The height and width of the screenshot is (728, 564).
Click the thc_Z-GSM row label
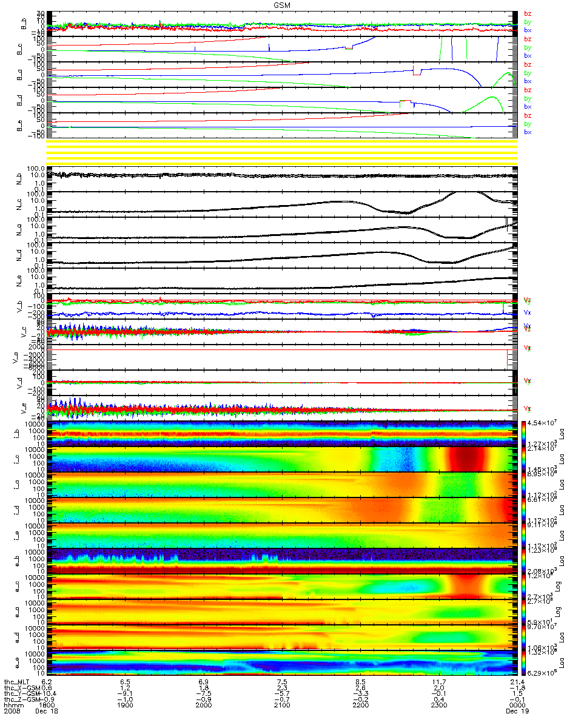[23, 701]
